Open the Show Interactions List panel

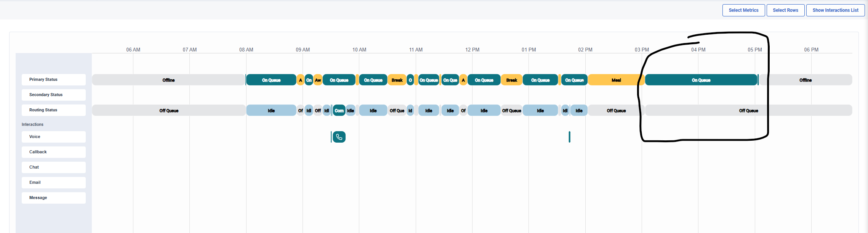coord(835,10)
